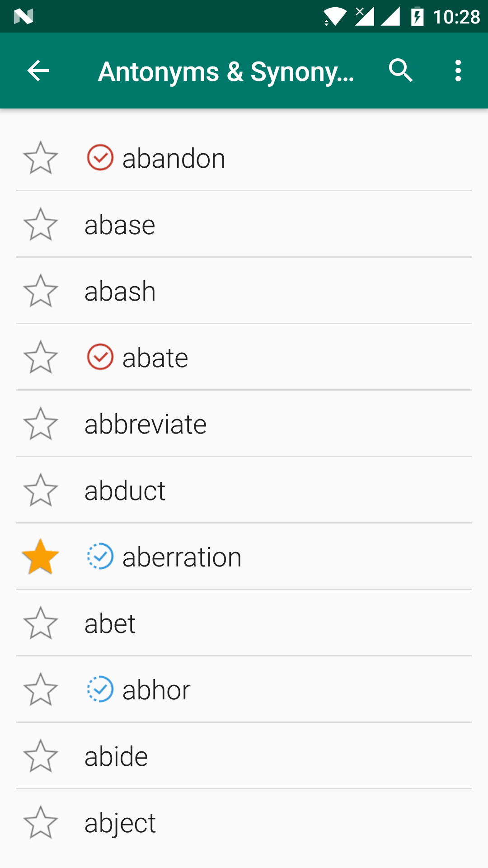Unstar the favorited word aberration
Screen dimensions: 488x868
[x=41, y=557]
